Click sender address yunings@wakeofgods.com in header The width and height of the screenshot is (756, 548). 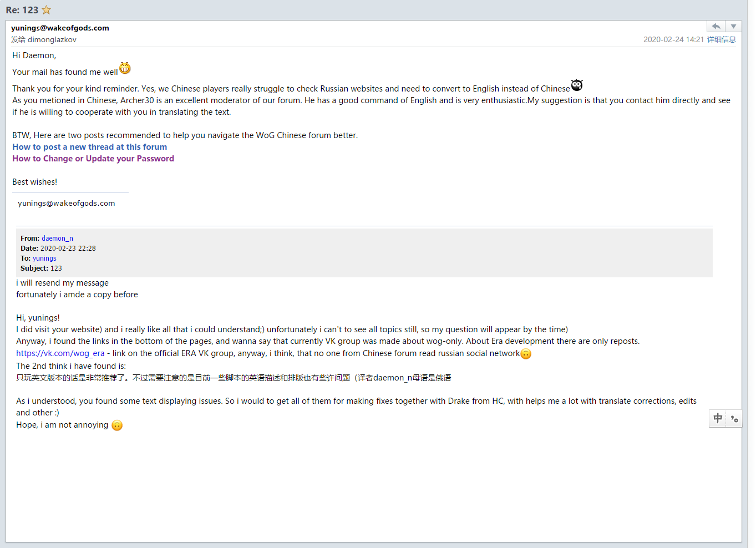(x=60, y=28)
